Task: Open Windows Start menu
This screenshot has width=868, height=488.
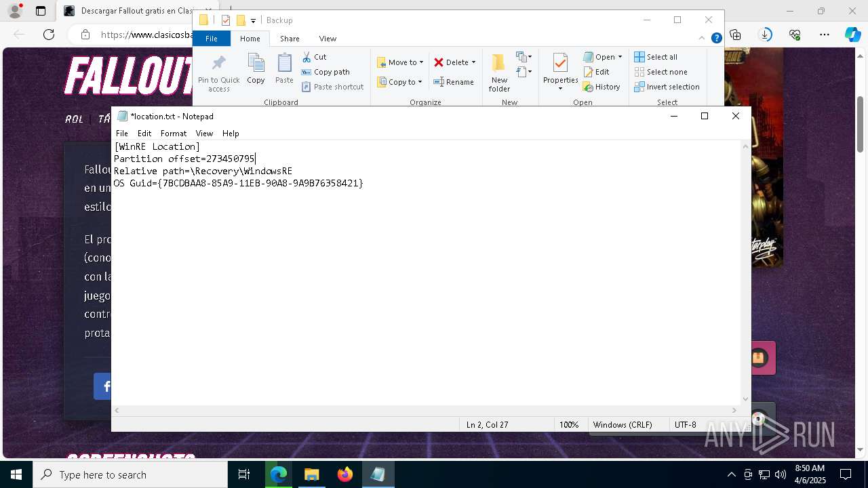Action: [x=16, y=474]
